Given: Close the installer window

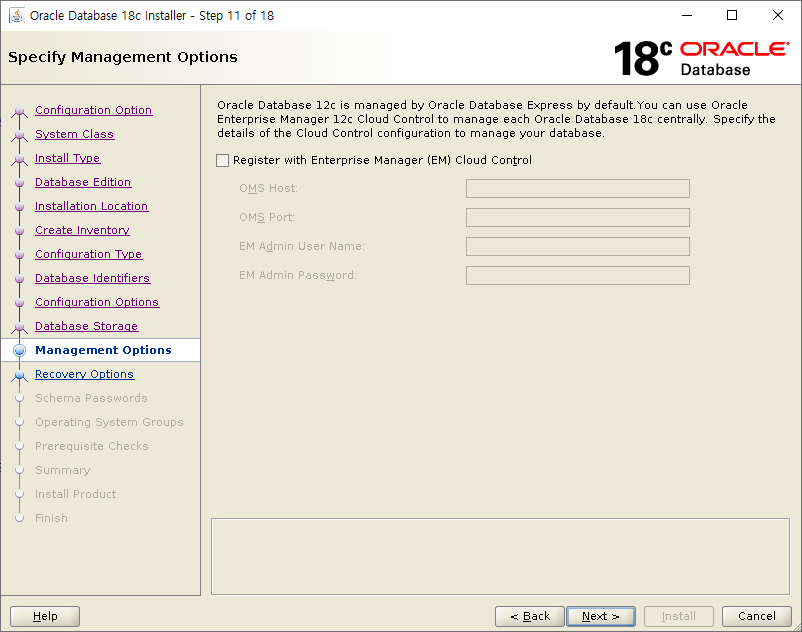Looking at the screenshot, I should tap(777, 15).
